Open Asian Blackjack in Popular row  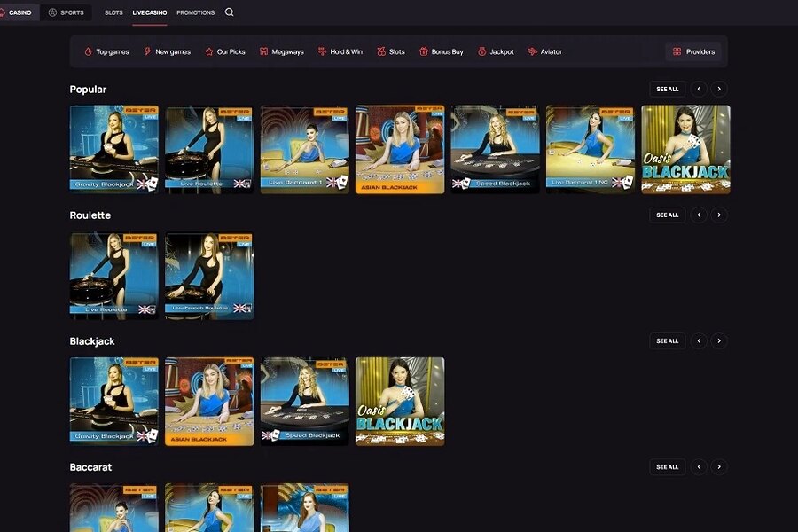[x=400, y=149]
